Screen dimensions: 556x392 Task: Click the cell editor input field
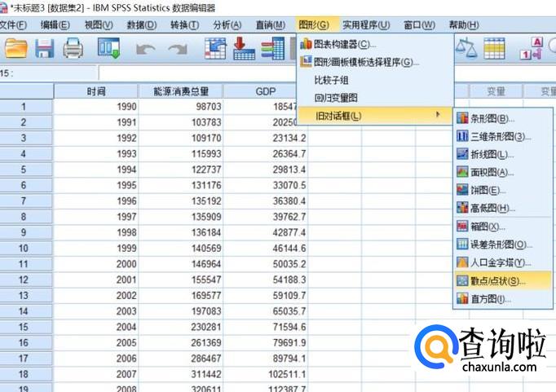coord(198,73)
